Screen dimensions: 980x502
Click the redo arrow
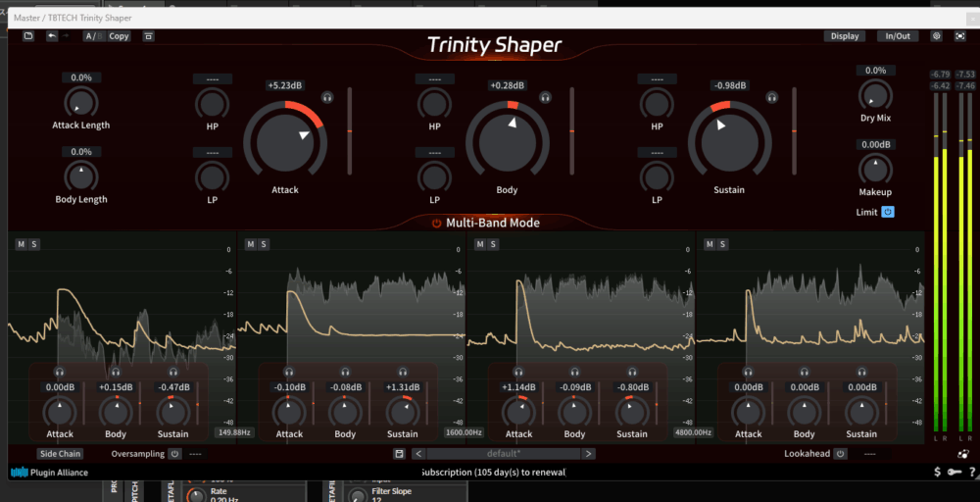point(66,36)
